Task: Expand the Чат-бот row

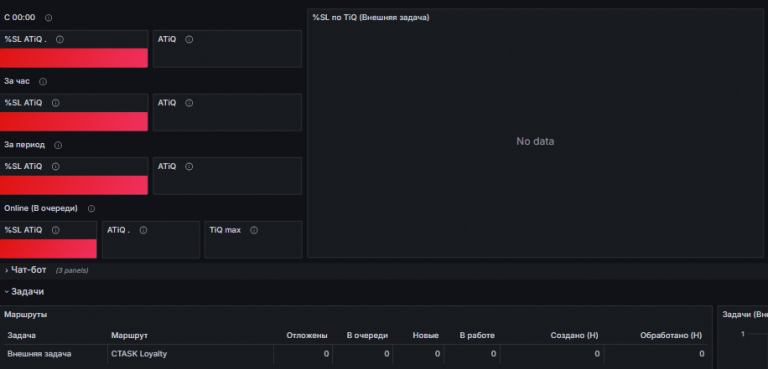Action: (x=28, y=270)
